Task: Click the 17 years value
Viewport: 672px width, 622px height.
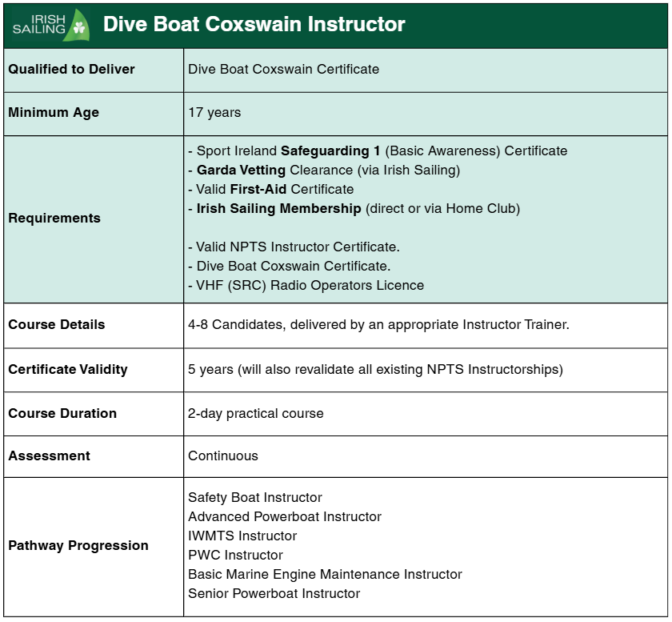Action: (x=214, y=113)
